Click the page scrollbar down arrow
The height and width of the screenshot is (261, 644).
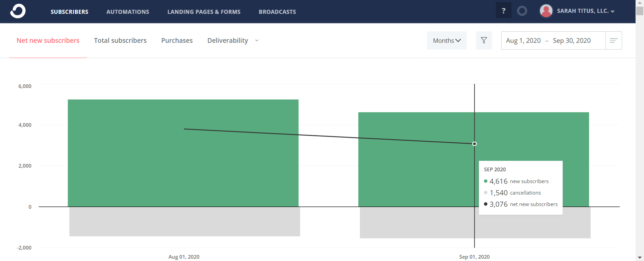click(x=640, y=258)
